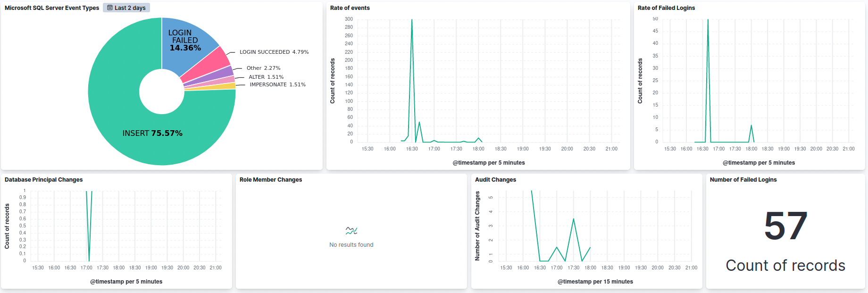Click the 17:30 peak in Audit Changes chart
The width and height of the screenshot is (868, 293).
click(x=573, y=219)
